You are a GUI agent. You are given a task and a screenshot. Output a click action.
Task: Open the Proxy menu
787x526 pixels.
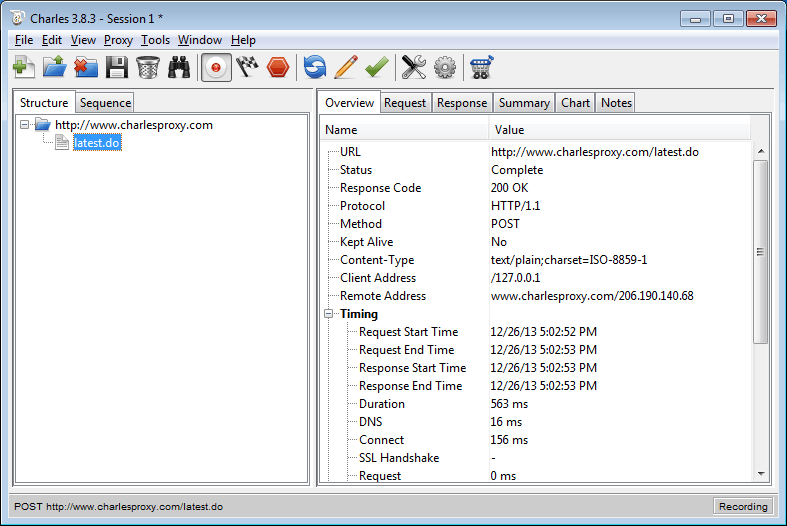(118, 40)
